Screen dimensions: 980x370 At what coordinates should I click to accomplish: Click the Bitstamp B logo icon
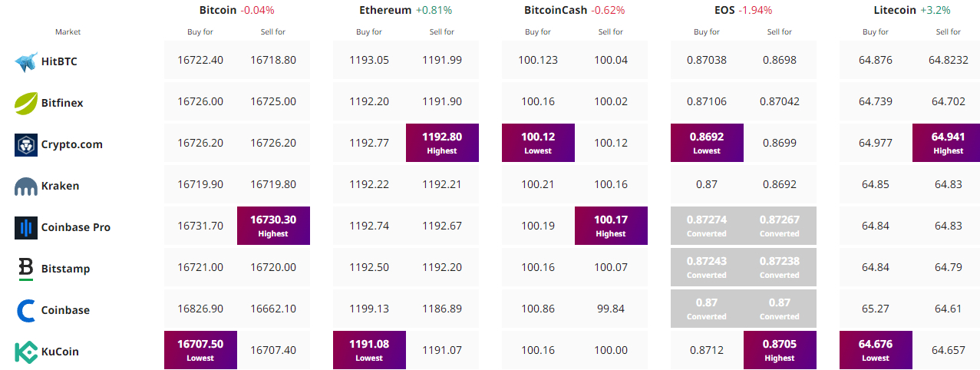tap(26, 269)
